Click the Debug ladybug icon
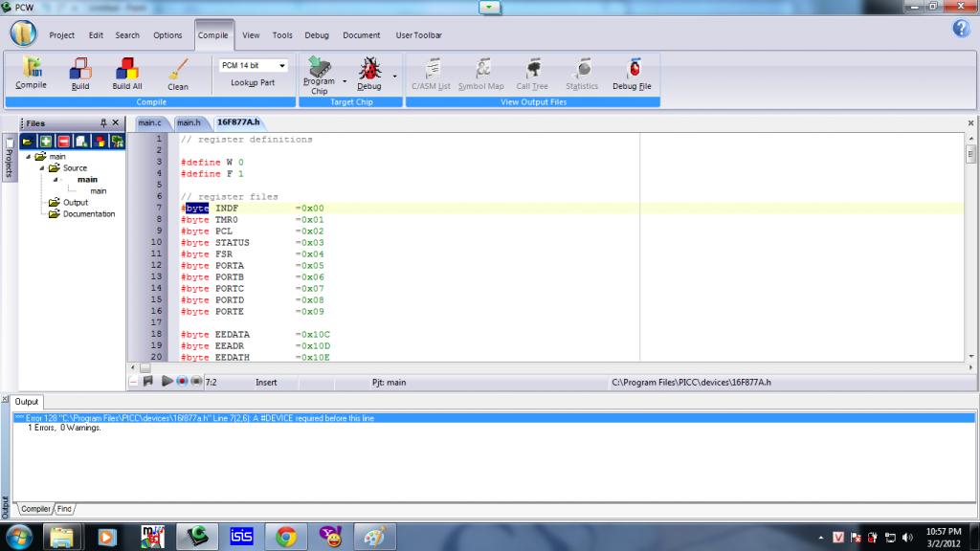This screenshot has height=551, width=980. pos(369,70)
